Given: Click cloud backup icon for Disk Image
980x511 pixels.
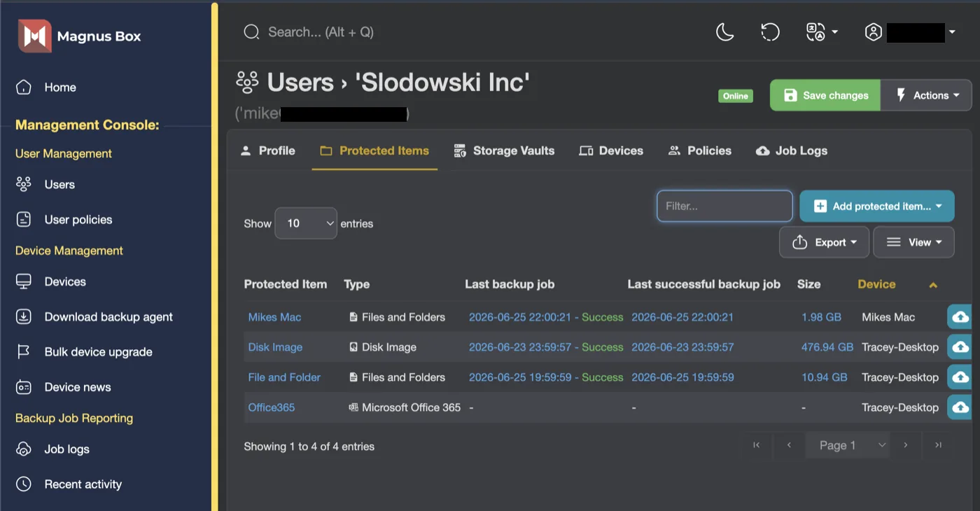Looking at the screenshot, I should [x=960, y=346].
